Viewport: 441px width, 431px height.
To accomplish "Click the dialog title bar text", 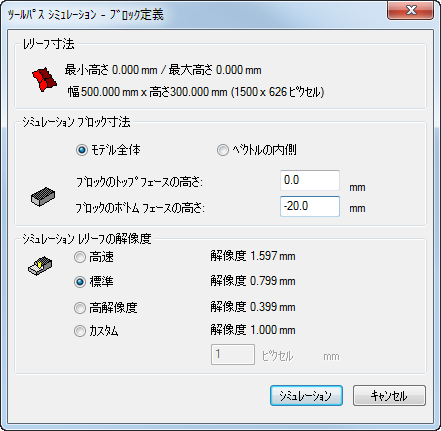I will click(x=86, y=15).
